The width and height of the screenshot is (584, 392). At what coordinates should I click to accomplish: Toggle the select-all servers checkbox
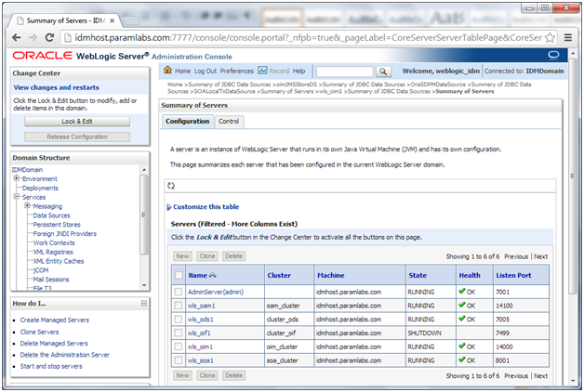click(179, 275)
